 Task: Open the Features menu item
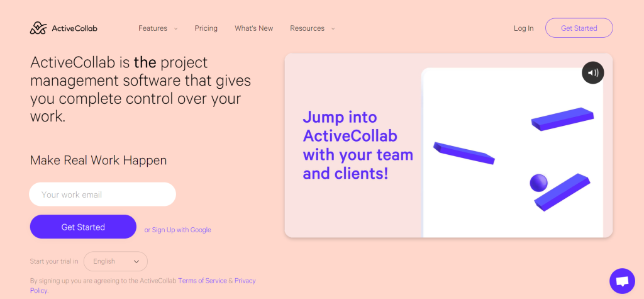click(153, 28)
